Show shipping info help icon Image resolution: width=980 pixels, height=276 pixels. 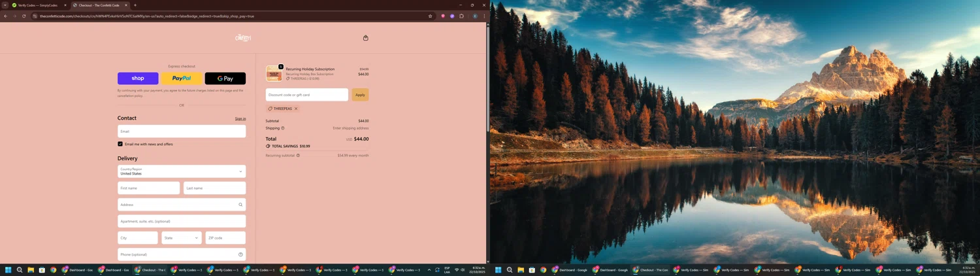point(283,128)
